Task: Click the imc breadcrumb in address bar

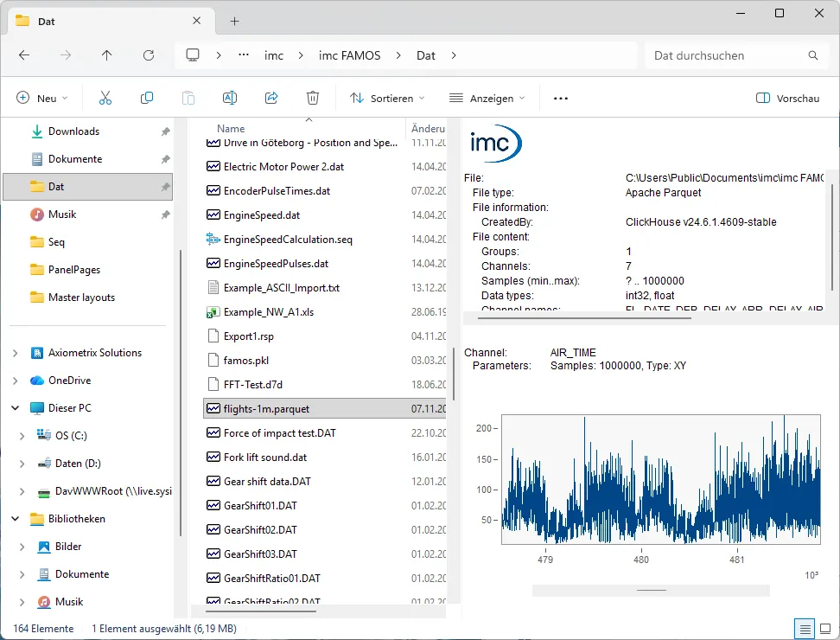Action: [273, 55]
